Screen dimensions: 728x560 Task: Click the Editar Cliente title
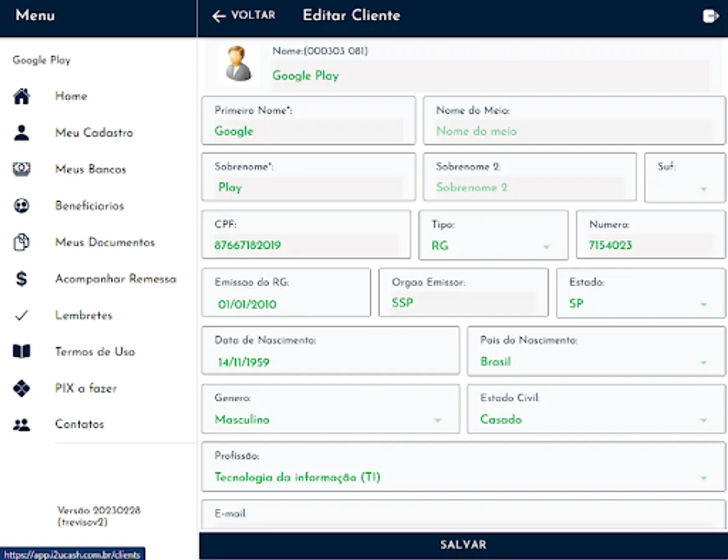point(352,16)
